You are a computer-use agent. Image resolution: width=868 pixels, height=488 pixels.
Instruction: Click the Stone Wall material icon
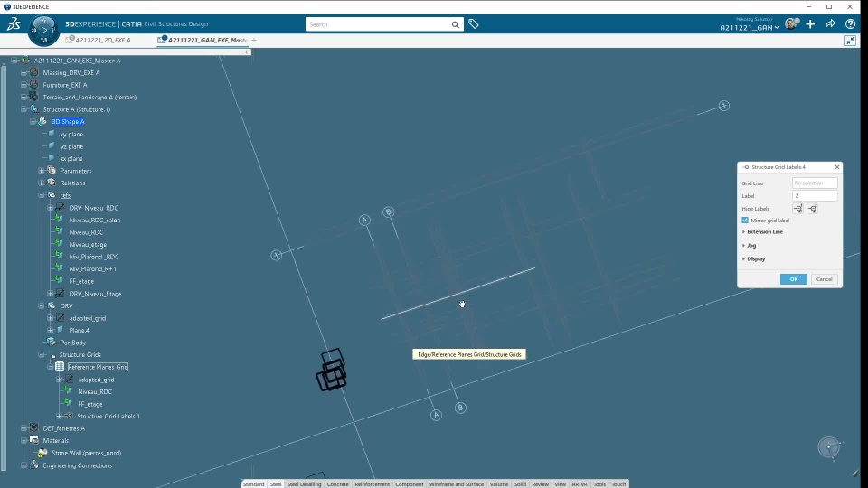(x=42, y=453)
